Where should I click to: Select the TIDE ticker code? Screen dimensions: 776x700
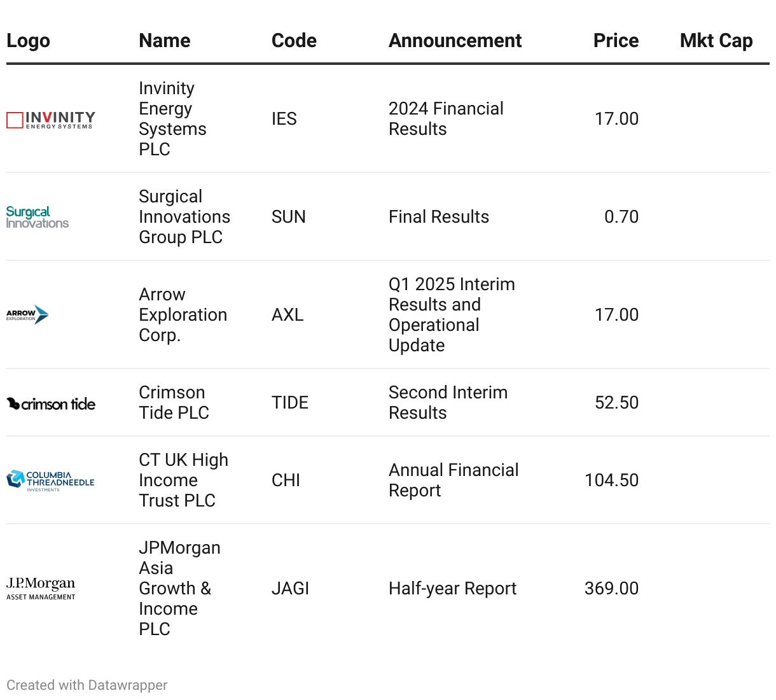click(x=290, y=403)
